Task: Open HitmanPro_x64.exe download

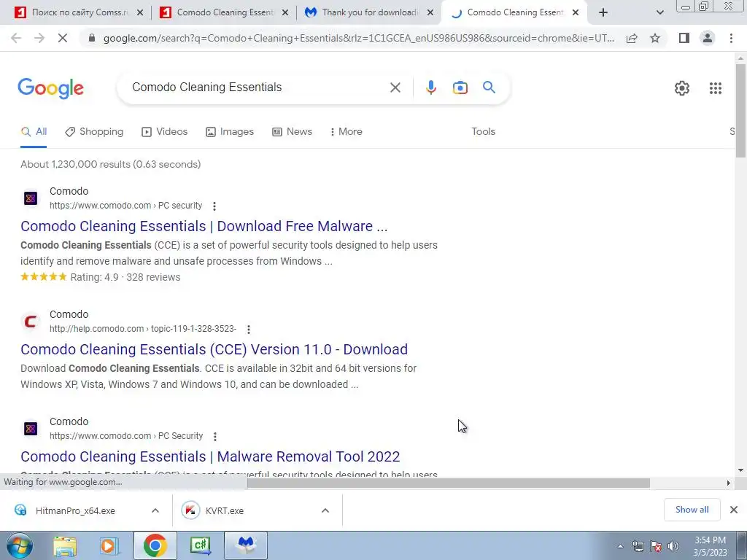Action: [x=75, y=510]
